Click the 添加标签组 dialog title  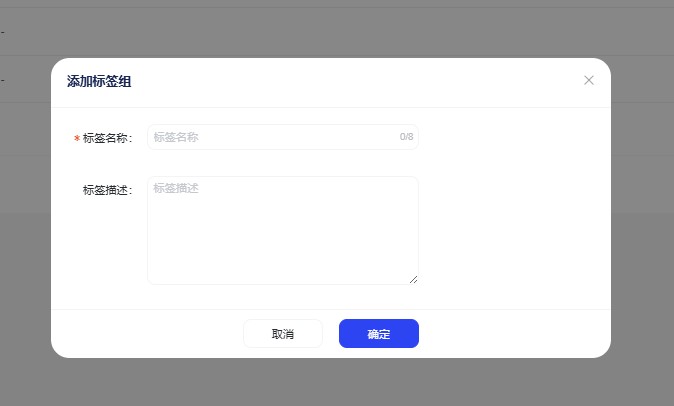(x=99, y=81)
